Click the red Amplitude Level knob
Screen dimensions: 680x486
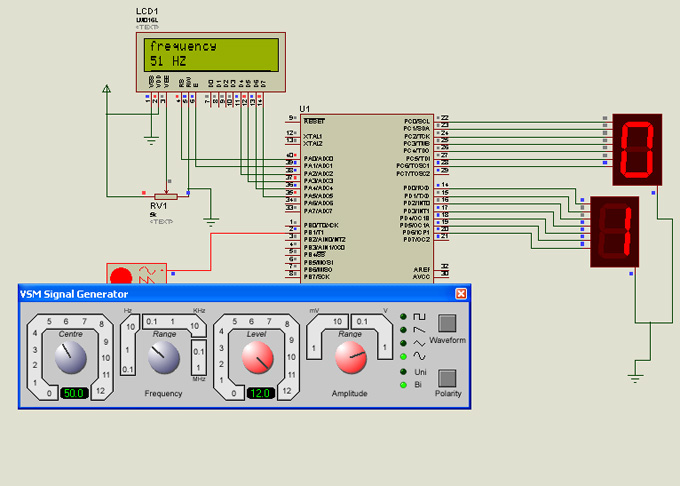point(258,356)
